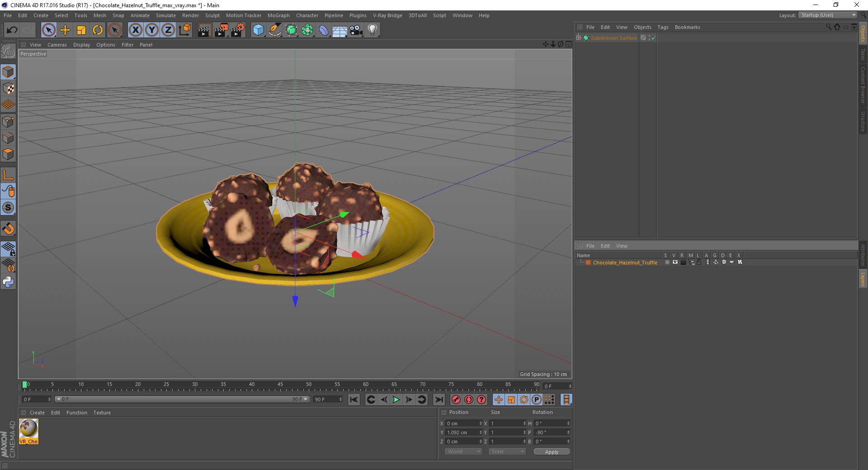Click the magnet Snap icon

(x=8, y=229)
